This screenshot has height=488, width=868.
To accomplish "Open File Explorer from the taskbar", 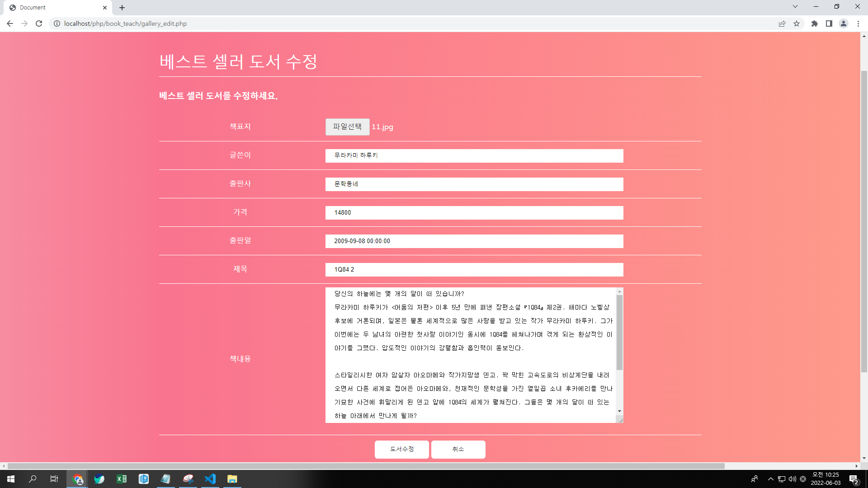I will [232, 479].
